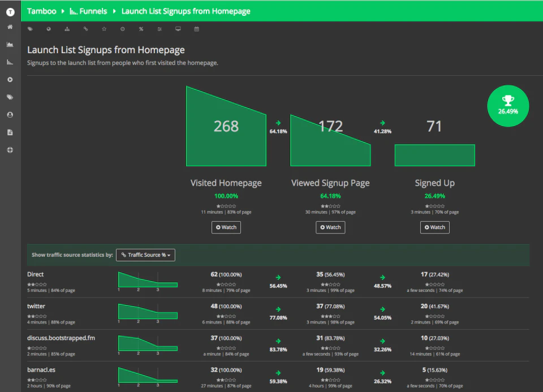This screenshot has width=543, height=392.
Task: Open the home icon in sidebar
Action: (x=10, y=27)
